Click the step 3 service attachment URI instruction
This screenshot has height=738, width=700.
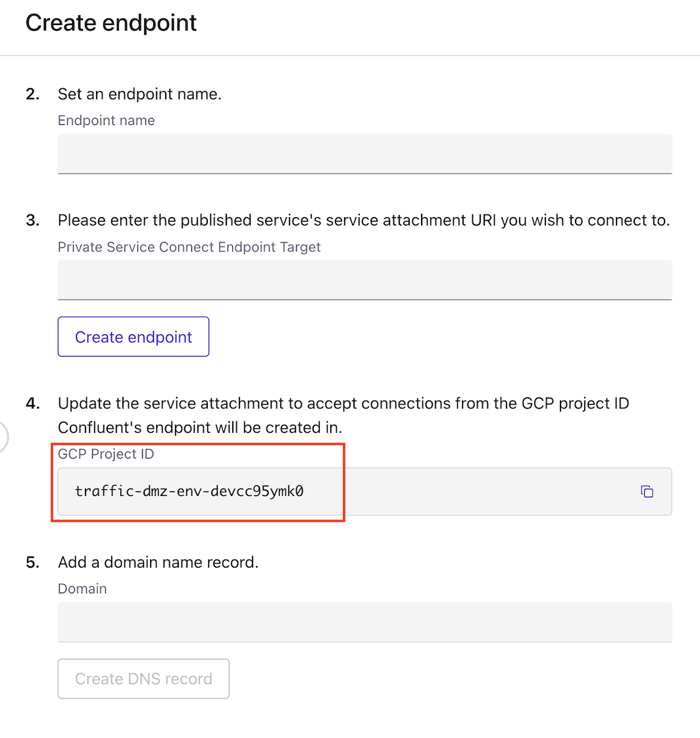(364, 220)
